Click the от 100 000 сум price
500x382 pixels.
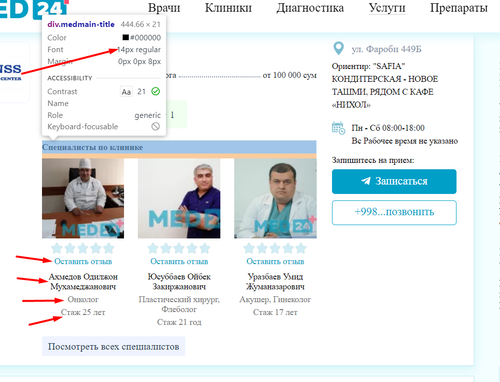290,75
